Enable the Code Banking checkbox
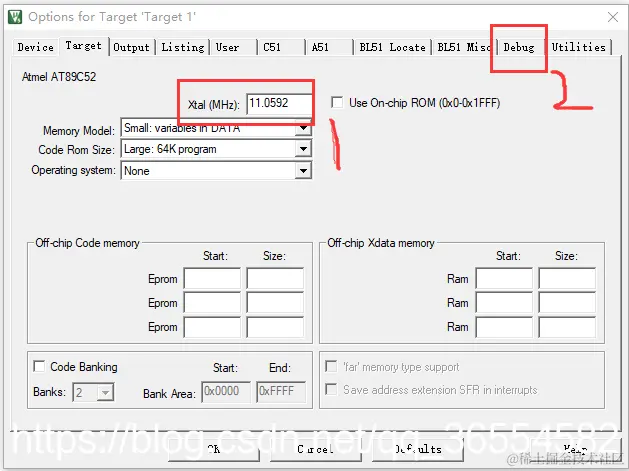 point(39,366)
